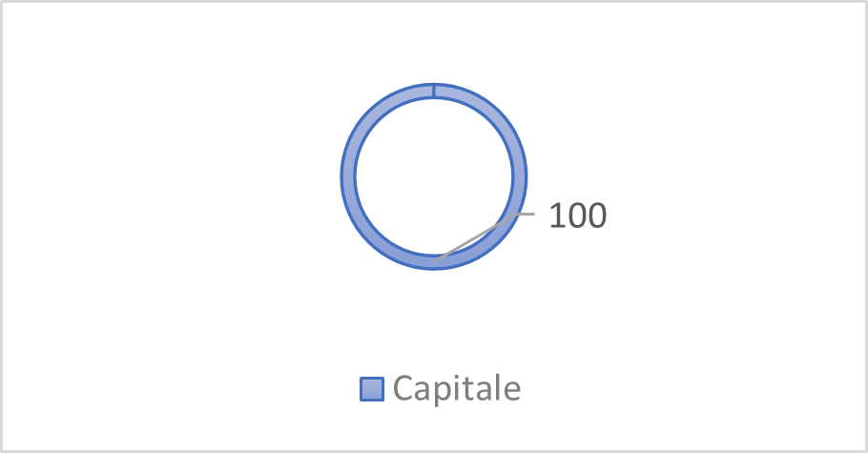Click the digit 1 in the 100 label
Screen dimensions: 868x453
(x=556, y=216)
